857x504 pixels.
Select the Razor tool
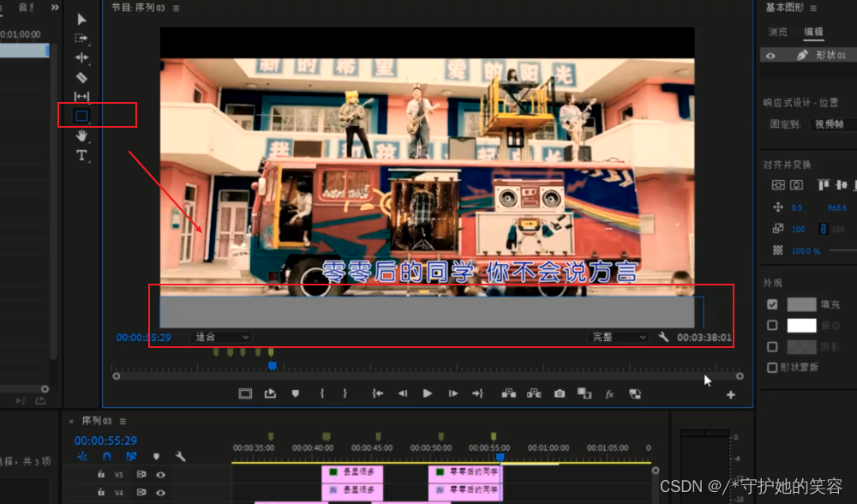pyautogui.click(x=81, y=77)
